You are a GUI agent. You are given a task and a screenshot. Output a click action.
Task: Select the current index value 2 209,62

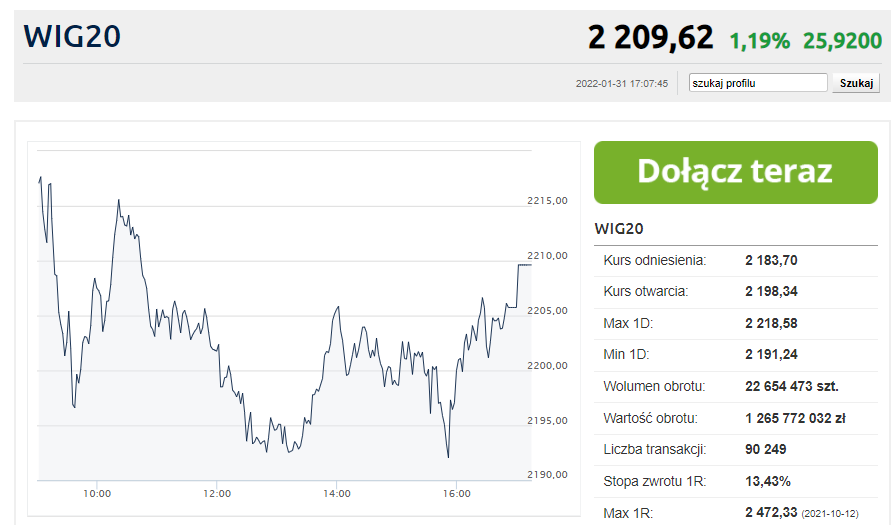[x=650, y=39]
